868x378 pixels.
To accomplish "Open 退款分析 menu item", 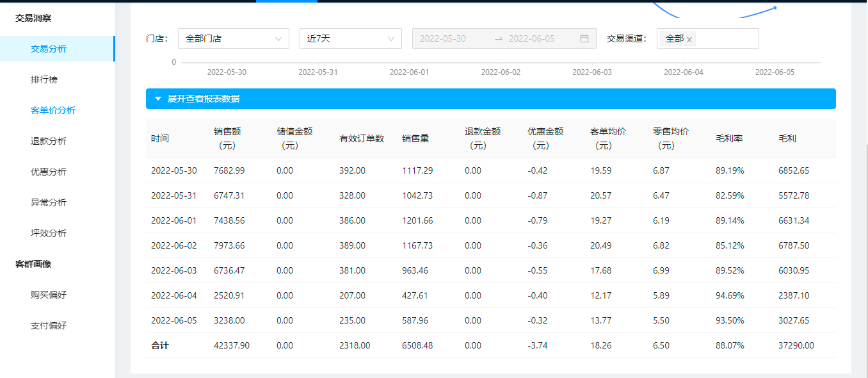I will (49, 141).
